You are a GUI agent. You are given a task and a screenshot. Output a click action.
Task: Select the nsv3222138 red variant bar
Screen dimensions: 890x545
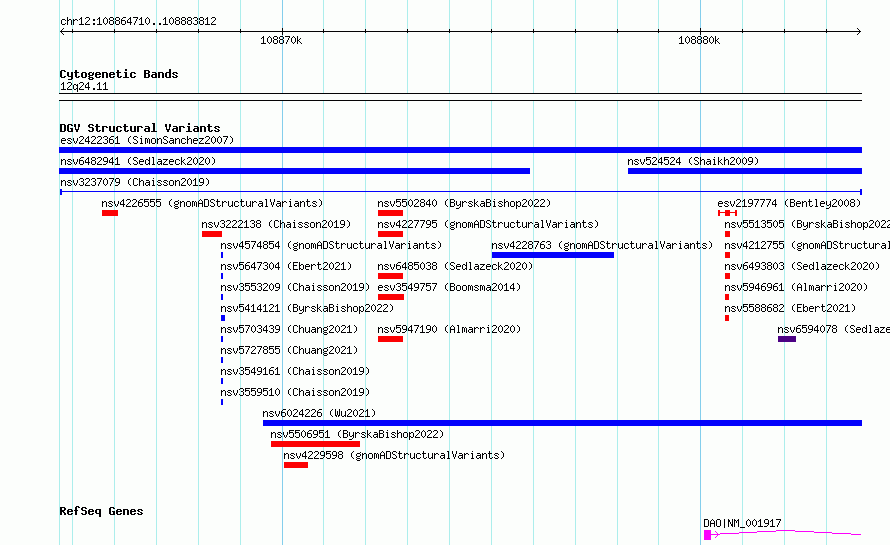pos(212,234)
